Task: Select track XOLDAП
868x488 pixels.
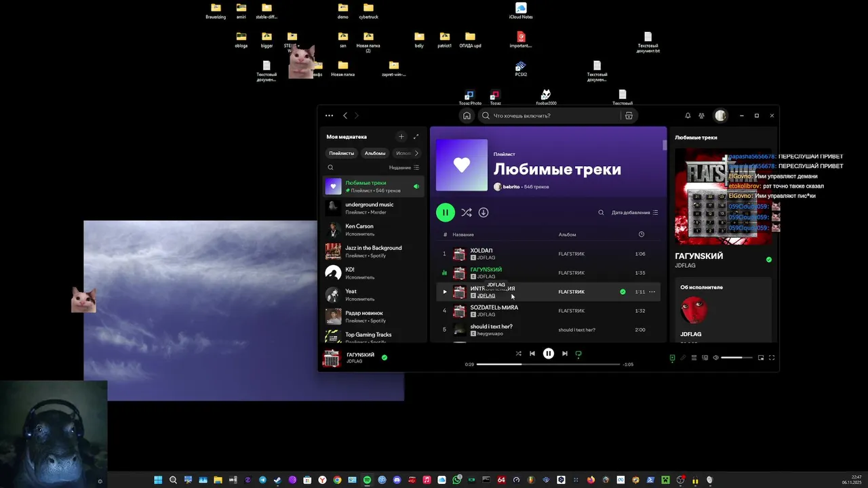Action: point(548,254)
